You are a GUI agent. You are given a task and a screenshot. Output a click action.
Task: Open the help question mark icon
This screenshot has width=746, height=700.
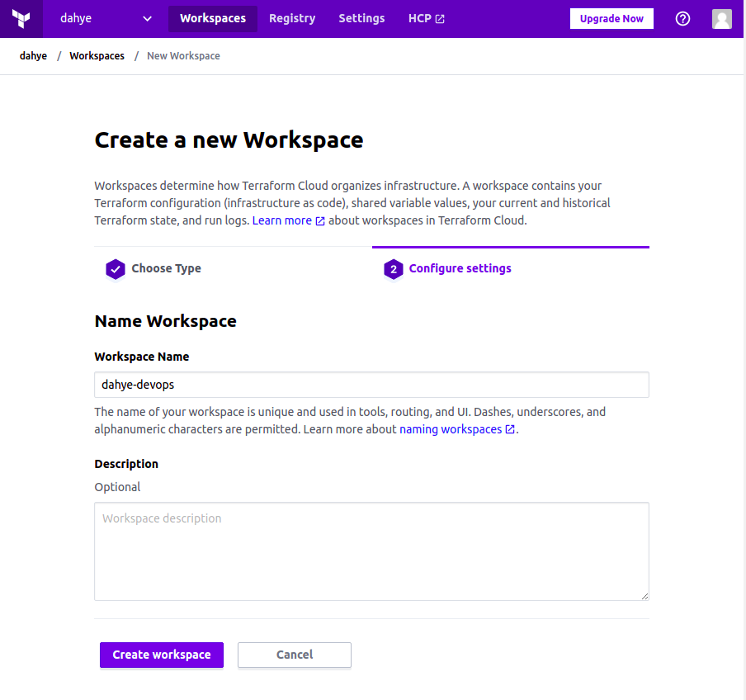click(682, 18)
